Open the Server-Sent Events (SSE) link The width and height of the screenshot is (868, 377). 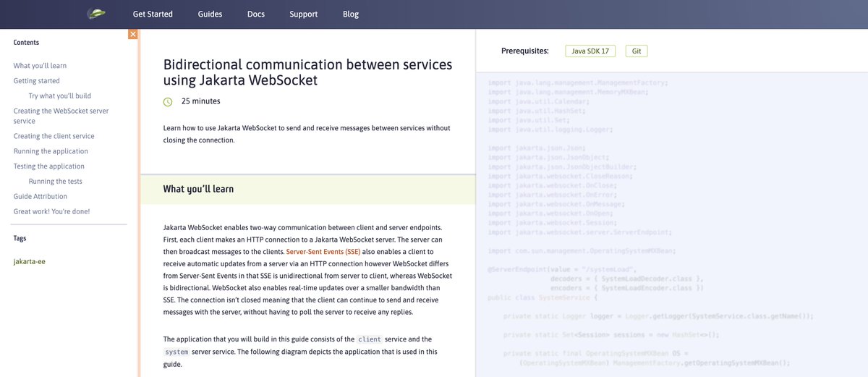[x=323, y=252]
